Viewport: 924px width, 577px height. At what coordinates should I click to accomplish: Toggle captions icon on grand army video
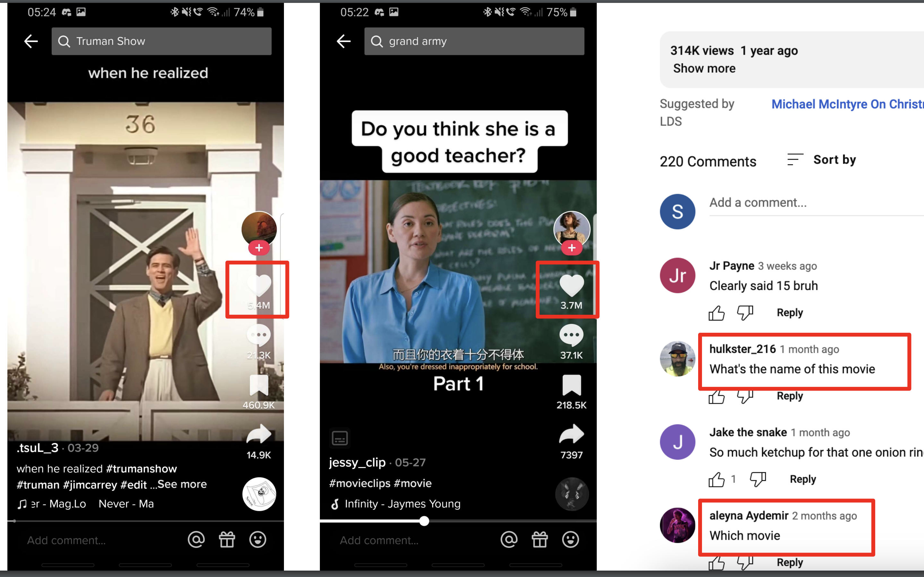[x=339, y=438]
